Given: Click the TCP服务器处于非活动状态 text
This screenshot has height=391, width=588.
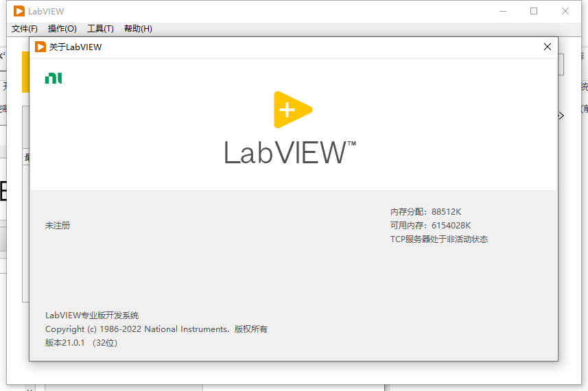Looking at the screenshot, I should point(439,239).
